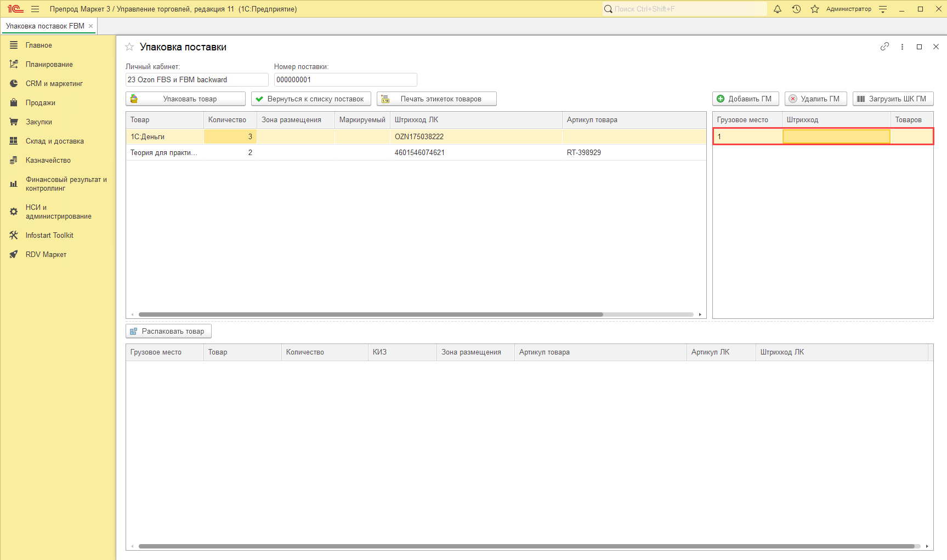
Task: Open the hamburger main menu icon
Action: tap(35, 9)
